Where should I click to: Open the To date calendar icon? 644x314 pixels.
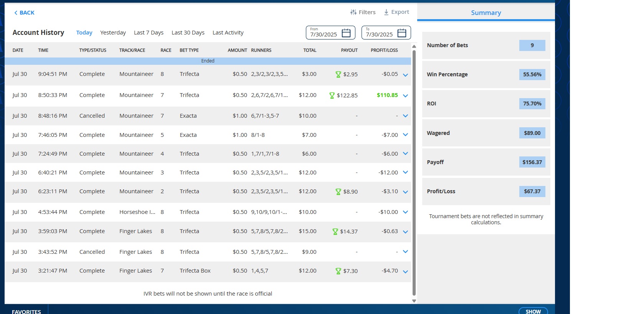[x=402, y=33]
